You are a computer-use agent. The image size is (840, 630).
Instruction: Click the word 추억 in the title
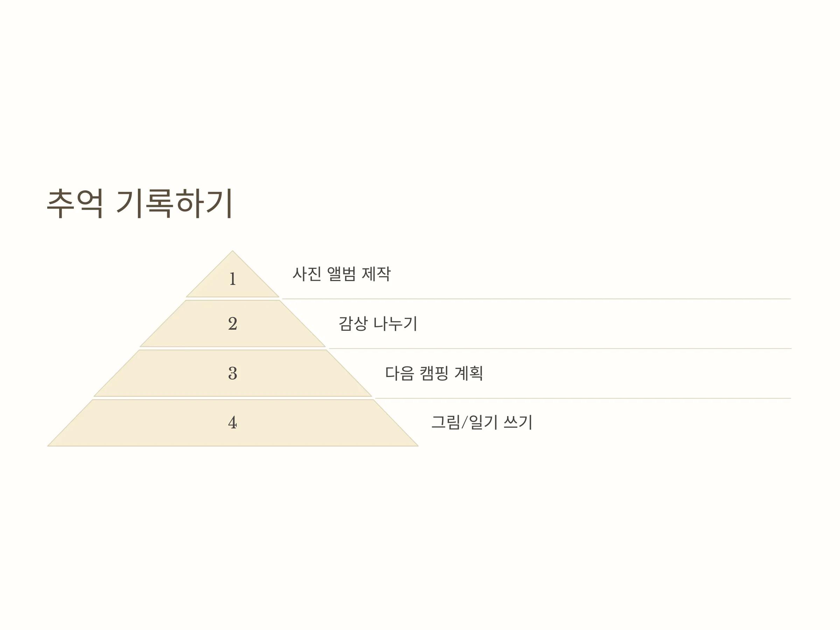pos(75,204)
